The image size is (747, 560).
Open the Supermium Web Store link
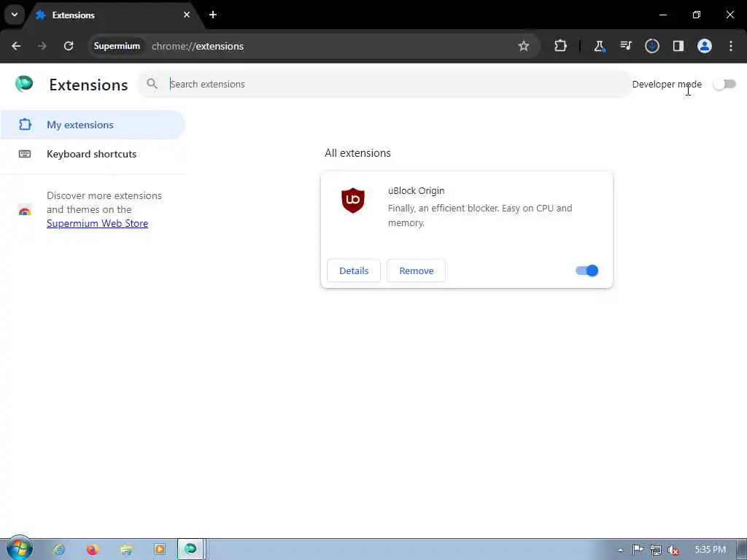pyautogui.click(x=97, y=223)
